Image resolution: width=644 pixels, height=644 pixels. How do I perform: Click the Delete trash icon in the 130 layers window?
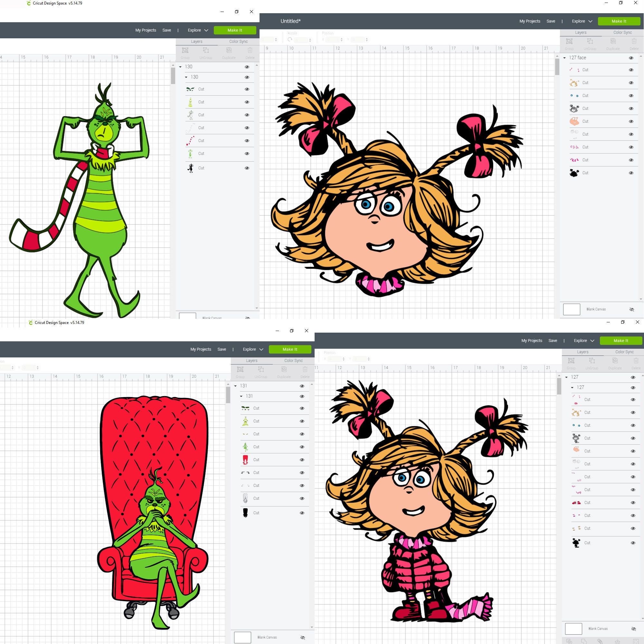250,50
